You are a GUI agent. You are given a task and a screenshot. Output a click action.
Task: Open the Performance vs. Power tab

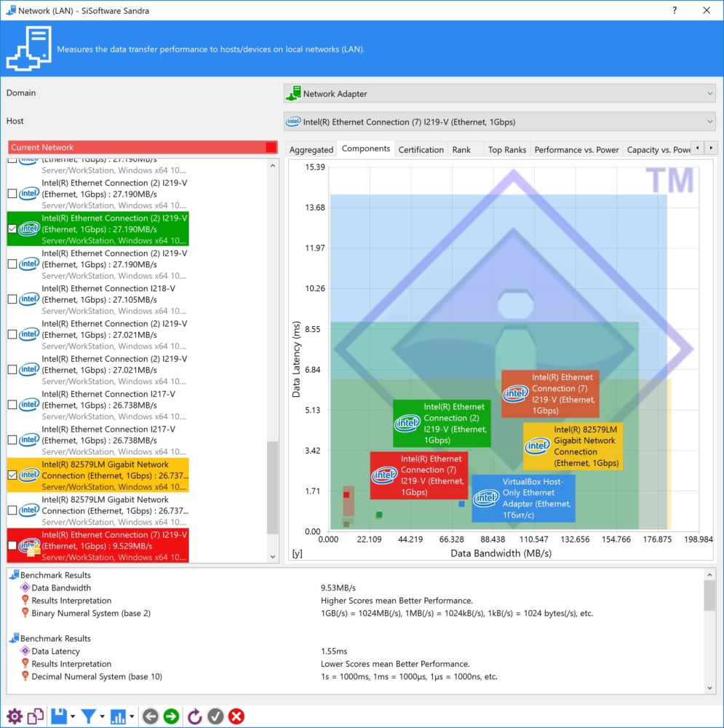click(x=576, y=149)
